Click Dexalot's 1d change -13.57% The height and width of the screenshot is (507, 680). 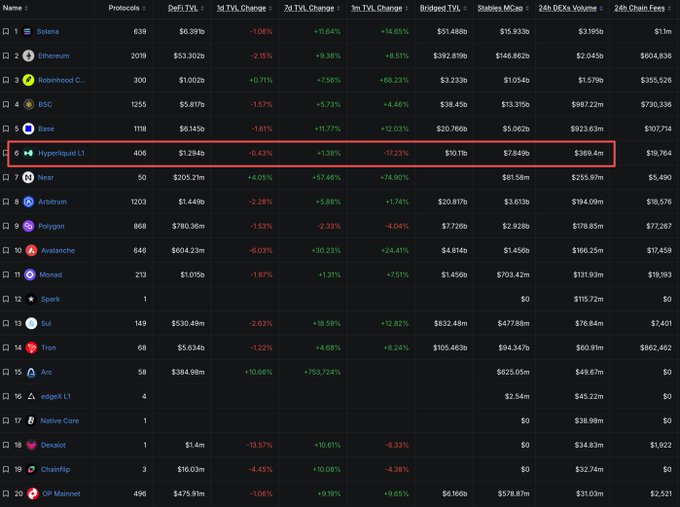(x=259, y=445)
